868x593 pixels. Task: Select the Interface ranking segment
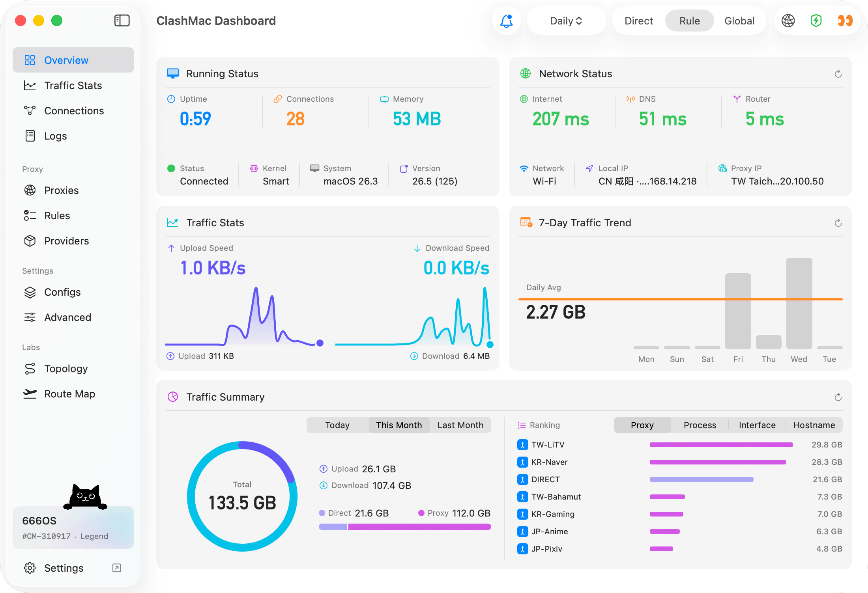(x=757, y=425)
